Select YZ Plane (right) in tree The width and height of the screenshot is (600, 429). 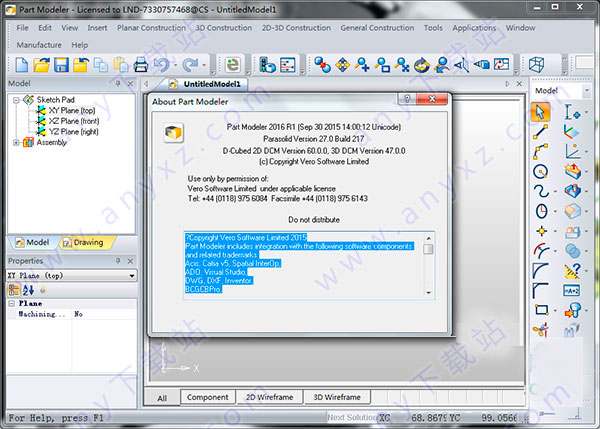pyautogui.click(x=73, y=132)
